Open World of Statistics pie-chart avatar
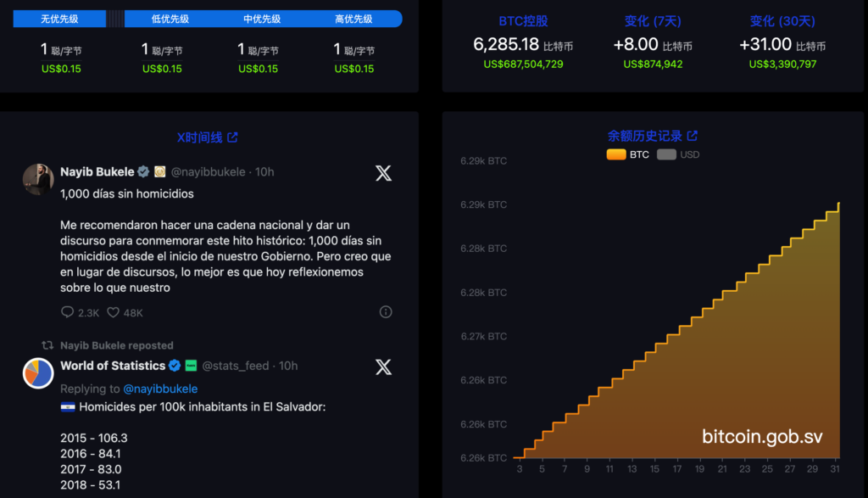The width and height of the screenshot is (868, 498). pyautogui.click(x=37, y=372)
